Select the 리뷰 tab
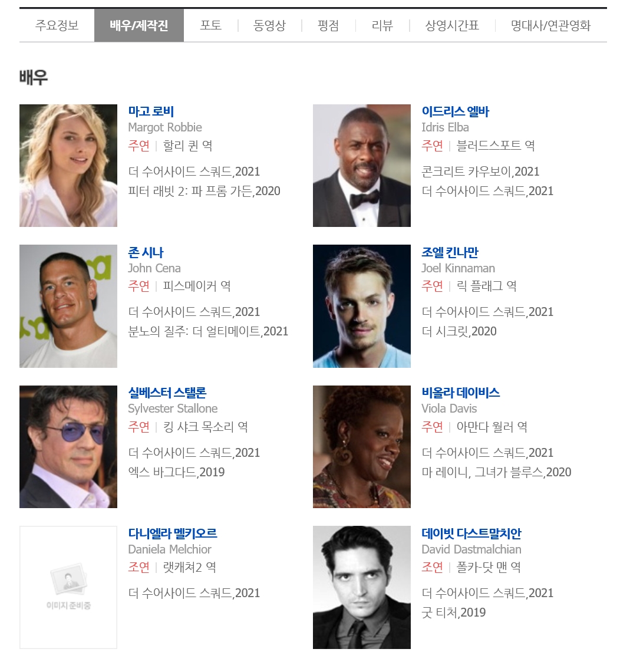 pyautogui.click(x=382, y=25)
